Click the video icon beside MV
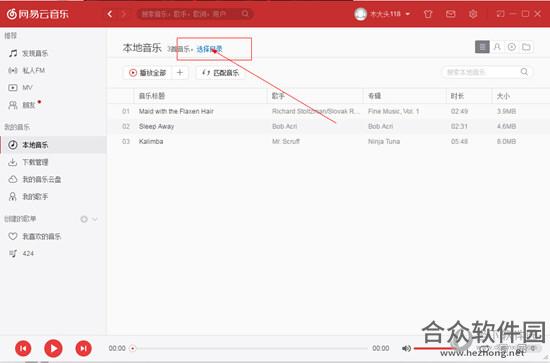The width and height of the screenshot is (550, 363). (x=13, y=88)
